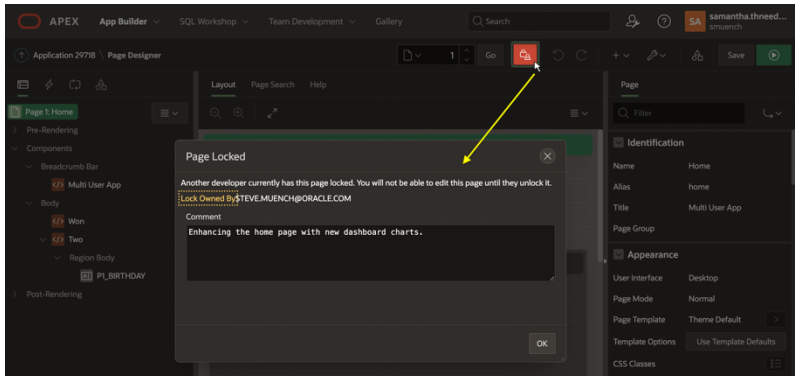Click the Zoom In magnifier icon
Screen dimensions: 801x381
click(x=239, y=113)
